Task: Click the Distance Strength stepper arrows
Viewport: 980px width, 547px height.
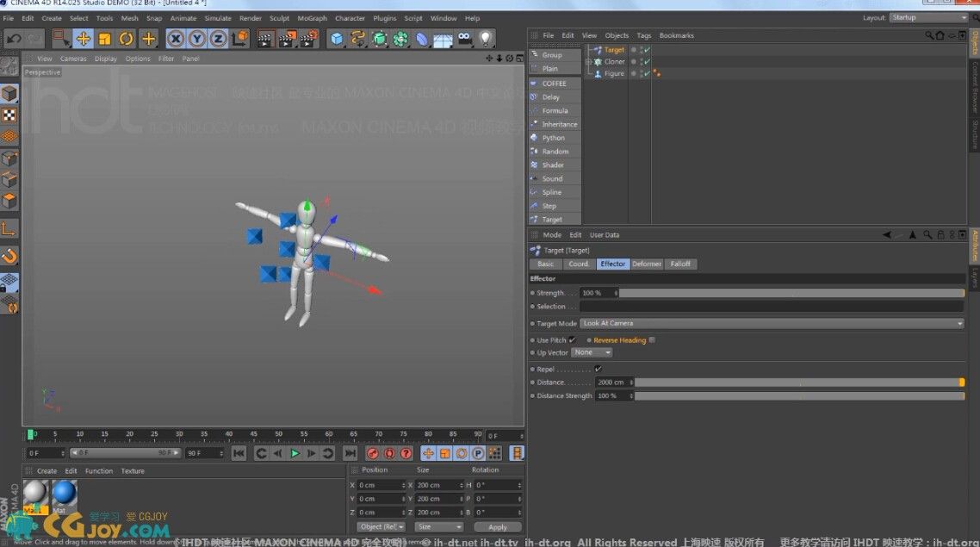Action: tap(631, 395)
